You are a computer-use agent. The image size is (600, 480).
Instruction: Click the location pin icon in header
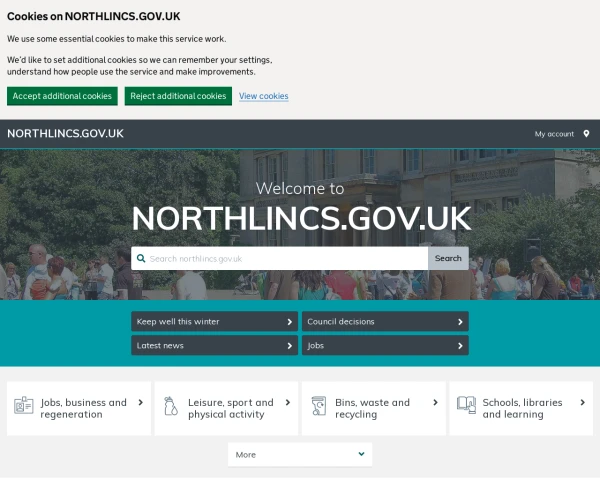pyautogui.click(x=586, y=134)
